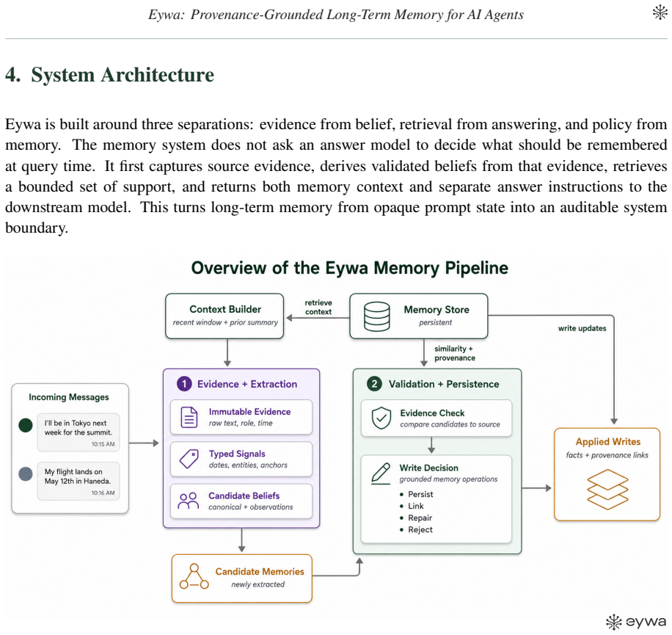
Task: Click the 10:15 AM timestamp
Action: 103,444
